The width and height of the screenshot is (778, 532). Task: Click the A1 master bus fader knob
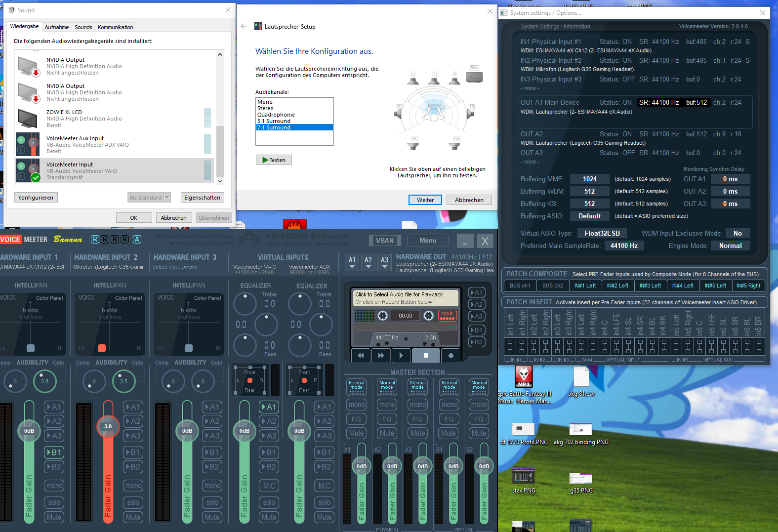(x=362, y=466)
